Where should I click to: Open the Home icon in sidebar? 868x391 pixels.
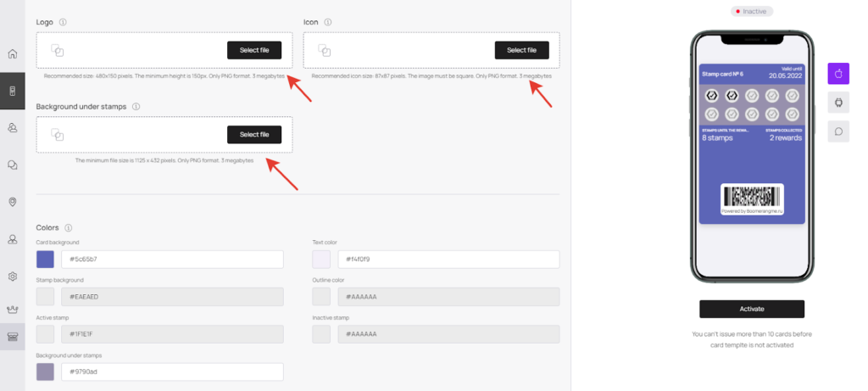point(12,53)
